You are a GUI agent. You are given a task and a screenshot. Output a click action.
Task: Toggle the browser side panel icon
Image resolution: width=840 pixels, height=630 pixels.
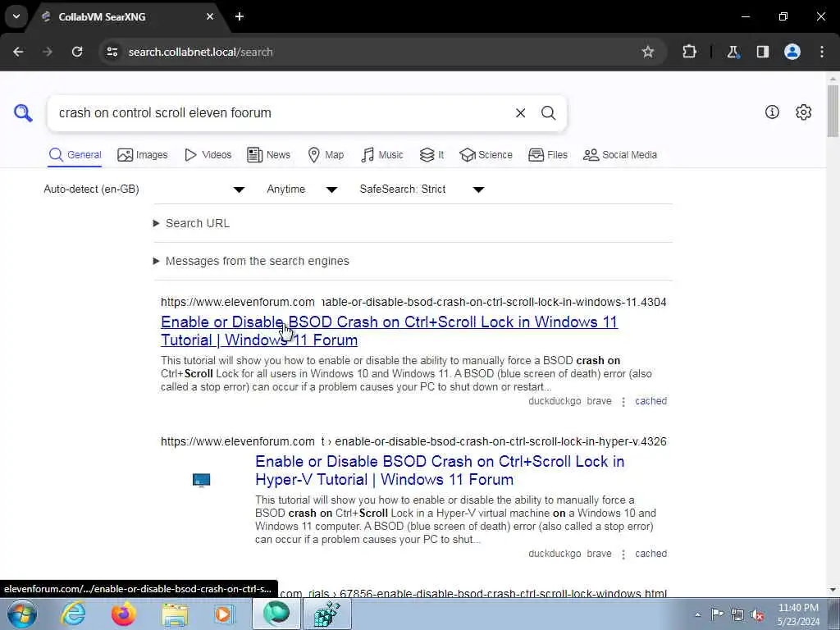pyautogui.click(x=762, y=52)
